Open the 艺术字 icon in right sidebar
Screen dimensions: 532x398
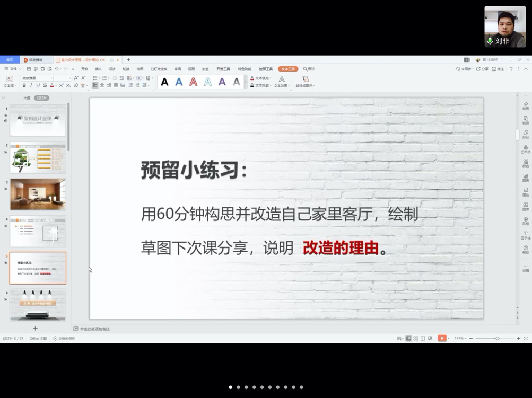(525, 149)
